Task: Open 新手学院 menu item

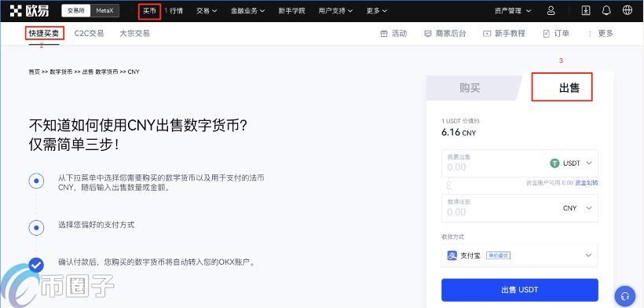Action: coord(291,11)
